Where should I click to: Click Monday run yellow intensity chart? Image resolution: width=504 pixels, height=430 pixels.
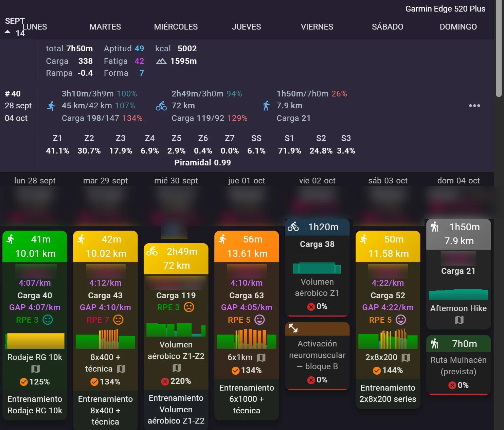tap(35, 341)
